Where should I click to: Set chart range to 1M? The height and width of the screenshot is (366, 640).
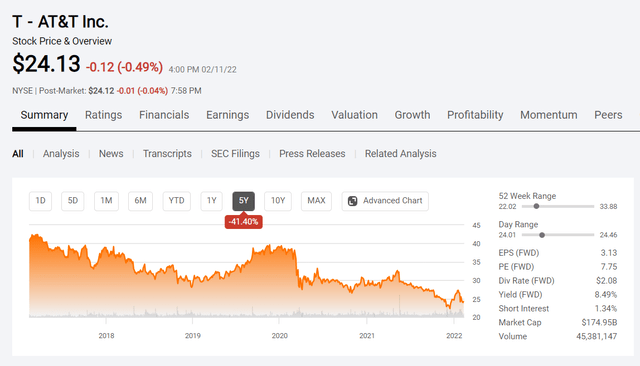click(x=106, y=201)
